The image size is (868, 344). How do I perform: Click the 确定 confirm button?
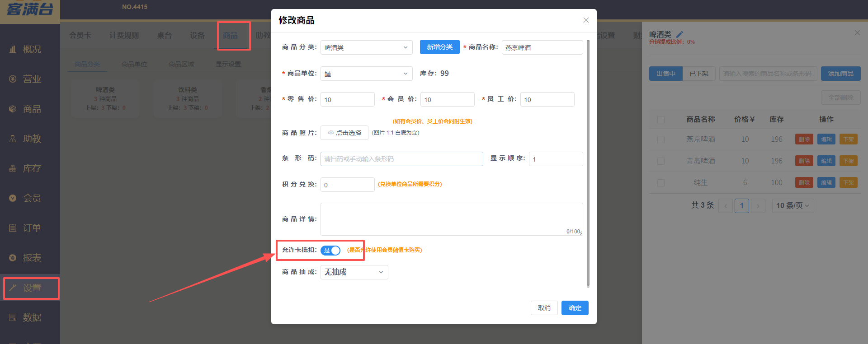575,308
